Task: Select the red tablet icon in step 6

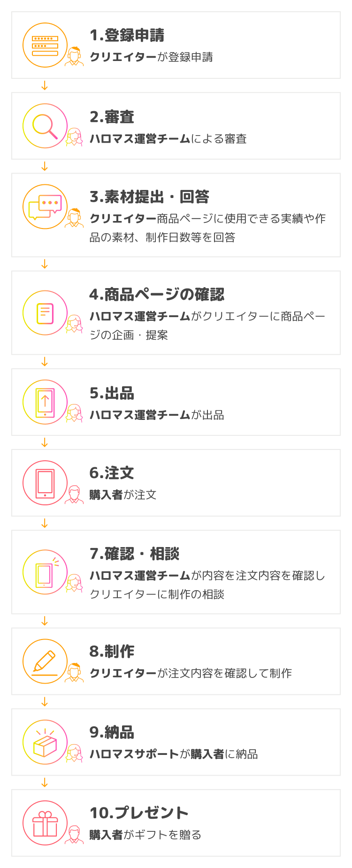Action: pos(45,483)
